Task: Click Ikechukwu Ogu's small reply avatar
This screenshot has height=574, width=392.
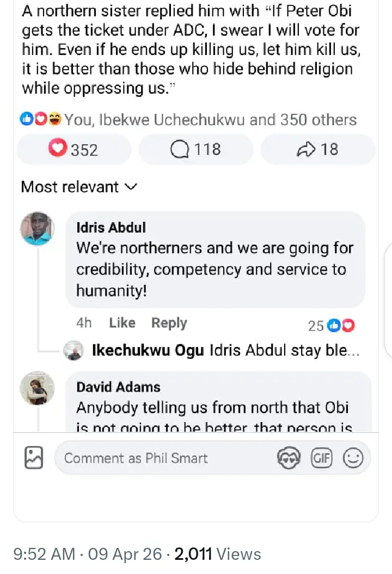Action: point(74,351)
